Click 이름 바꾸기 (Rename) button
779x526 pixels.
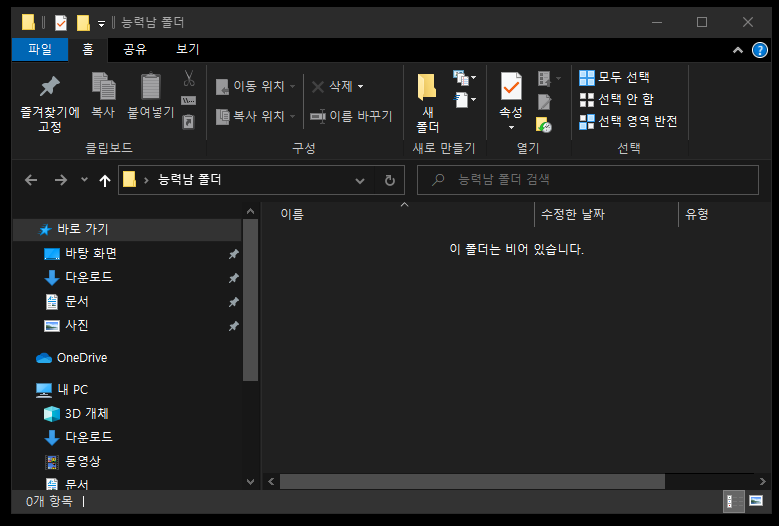(x=351, y=116)
